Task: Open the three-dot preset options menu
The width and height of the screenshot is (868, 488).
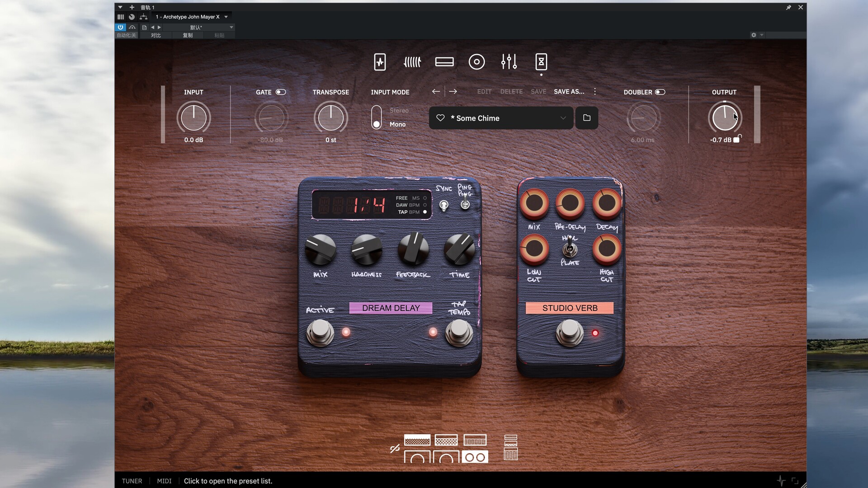Action: 595,92
